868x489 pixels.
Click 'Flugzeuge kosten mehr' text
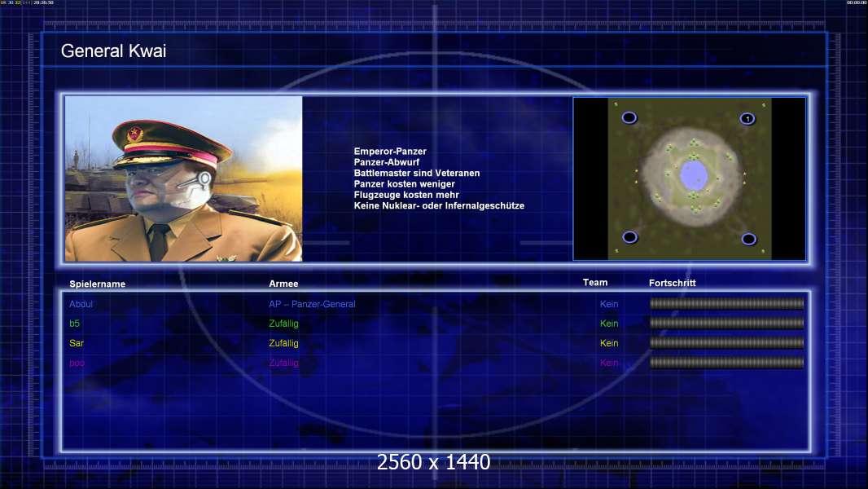(x=406, y=195)
